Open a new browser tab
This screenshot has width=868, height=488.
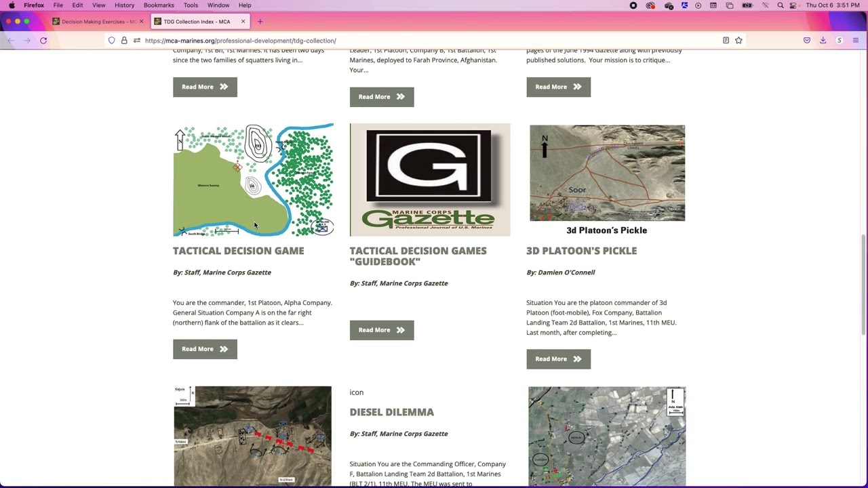click(260, 22)
